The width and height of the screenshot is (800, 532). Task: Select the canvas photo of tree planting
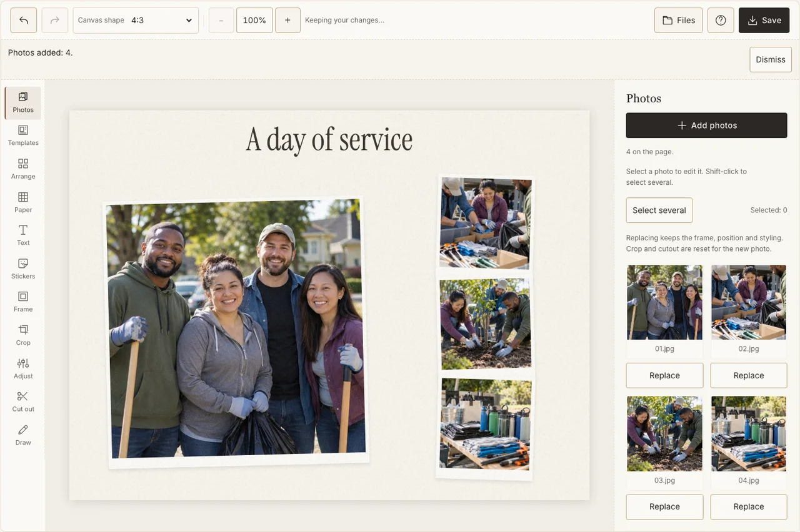[x=485, y=324]
